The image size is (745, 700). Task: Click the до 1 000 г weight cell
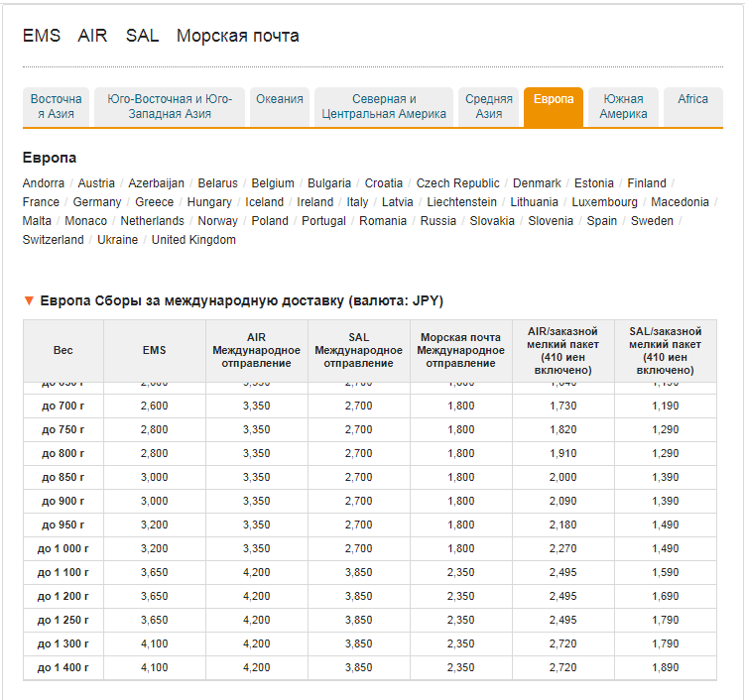point(63,548)
